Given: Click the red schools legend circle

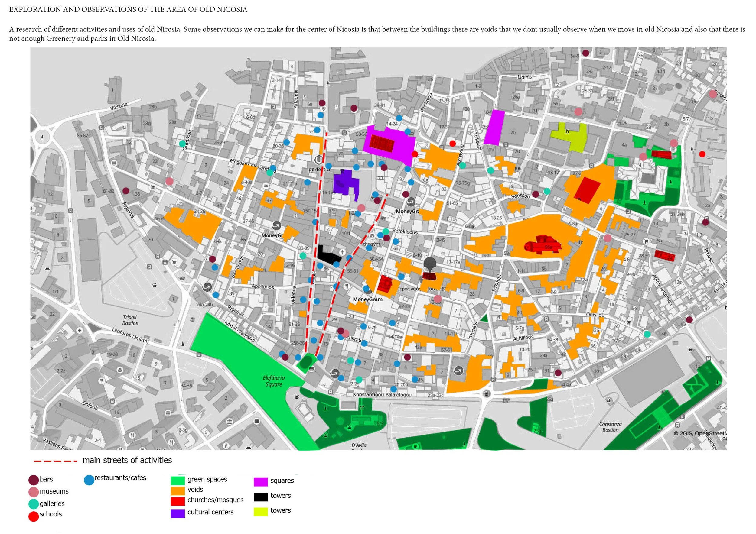Looking at the screenshot, I should coord(34,516).
